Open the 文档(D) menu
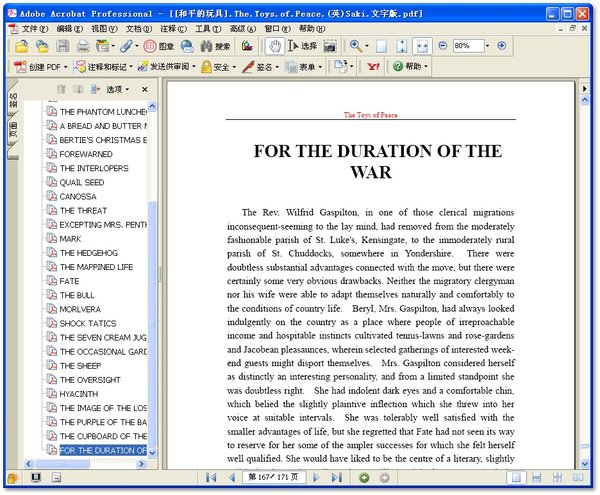Screen dimensions: 600x495 (139, 29)
